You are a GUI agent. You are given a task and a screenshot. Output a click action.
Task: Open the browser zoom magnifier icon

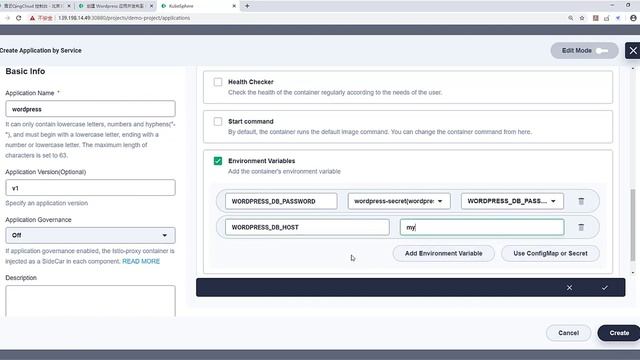point(570,18)
